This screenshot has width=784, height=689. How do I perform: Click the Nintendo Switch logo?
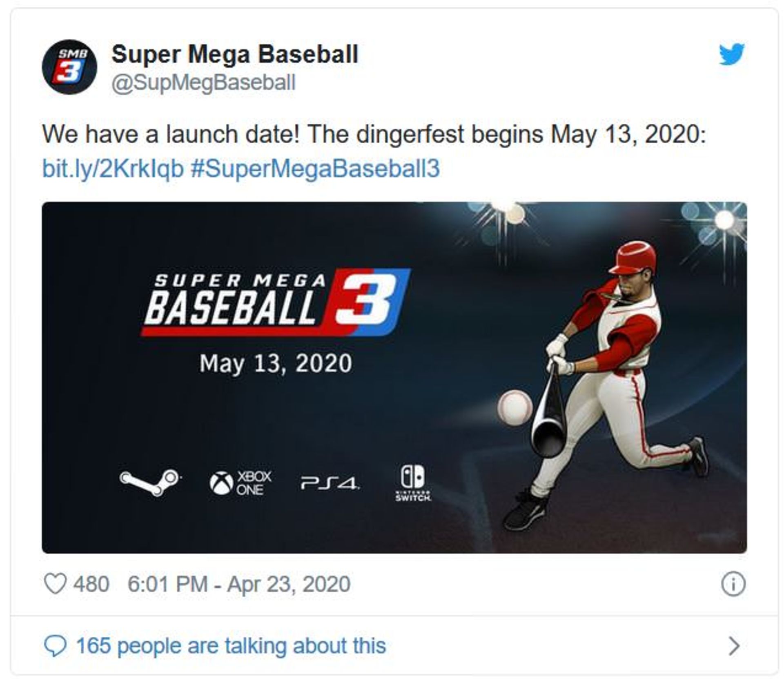(x=413, y=483)
